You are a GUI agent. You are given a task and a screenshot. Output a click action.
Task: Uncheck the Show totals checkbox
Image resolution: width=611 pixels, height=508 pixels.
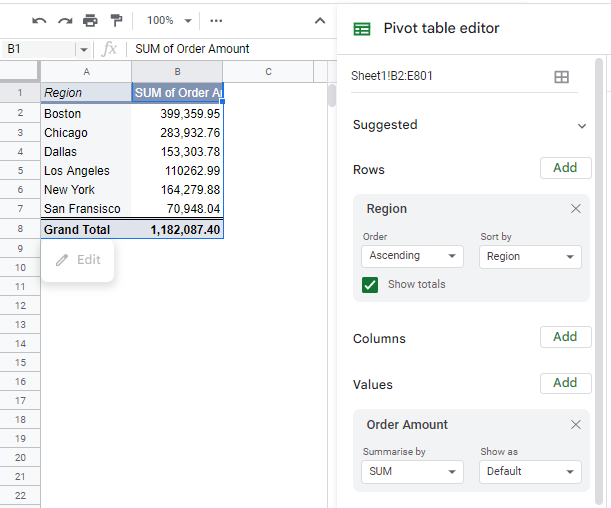click(370, 285)
